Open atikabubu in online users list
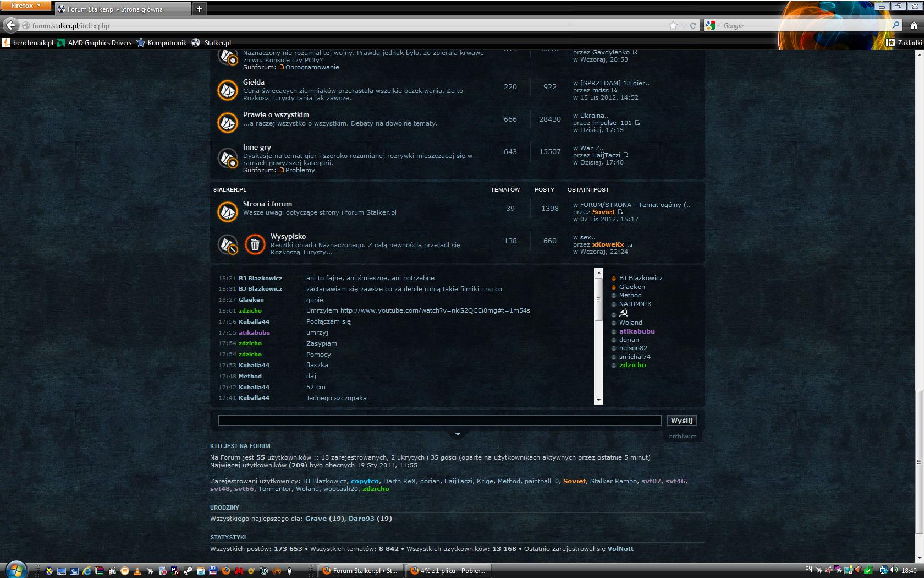Viewport: 924px width, 578px height. coord(637,331)
